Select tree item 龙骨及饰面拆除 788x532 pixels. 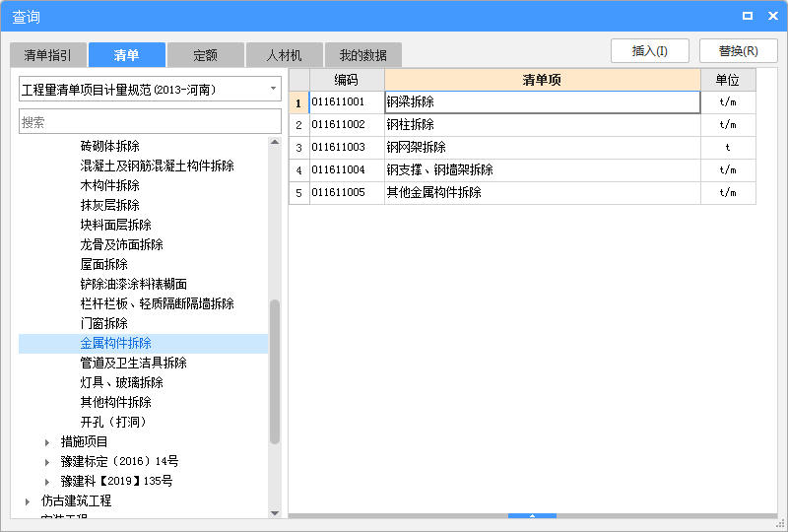point(121,244)
